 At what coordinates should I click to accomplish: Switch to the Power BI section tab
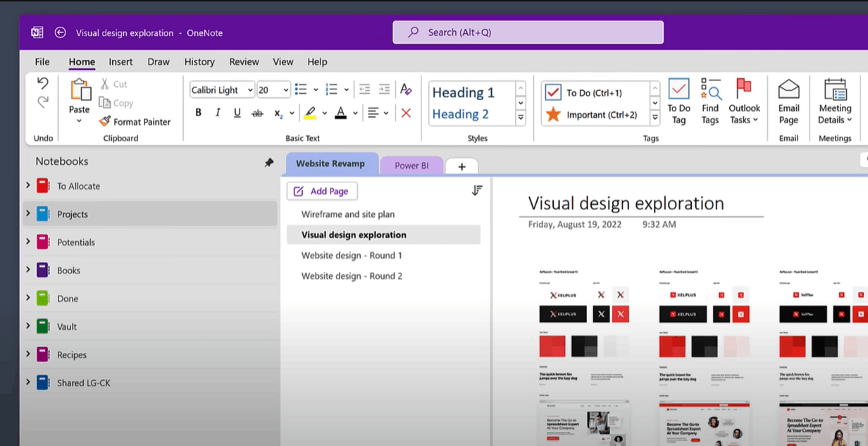pos(411,166)
